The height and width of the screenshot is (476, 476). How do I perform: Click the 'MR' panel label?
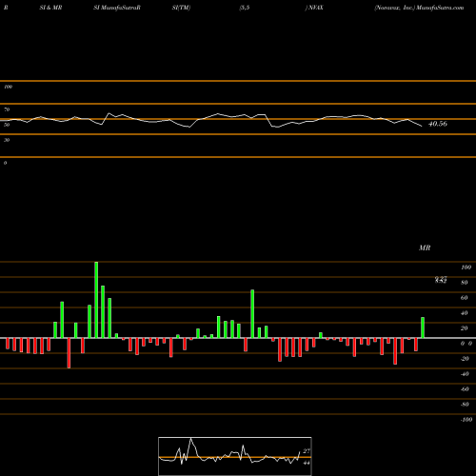[x=425, y=248]
